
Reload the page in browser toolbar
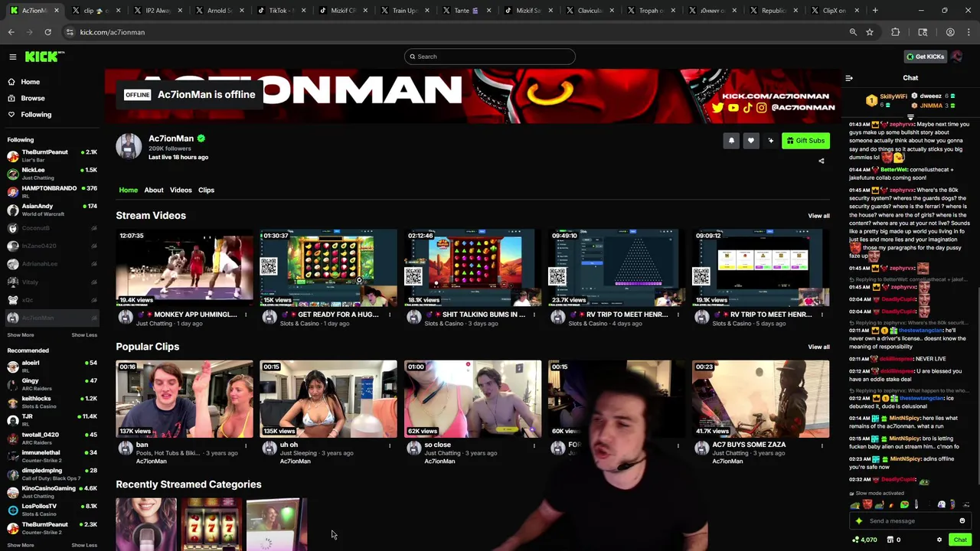tap(47, 32)
